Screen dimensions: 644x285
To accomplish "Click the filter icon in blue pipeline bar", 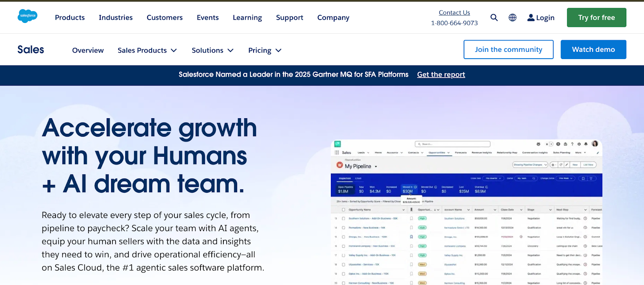I will (x=591, y=178).
